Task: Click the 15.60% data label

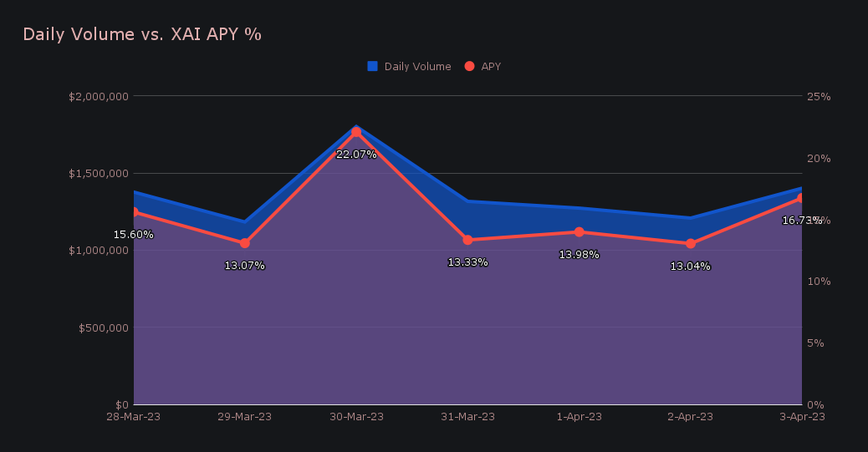Action: click(x=134, y=235)
